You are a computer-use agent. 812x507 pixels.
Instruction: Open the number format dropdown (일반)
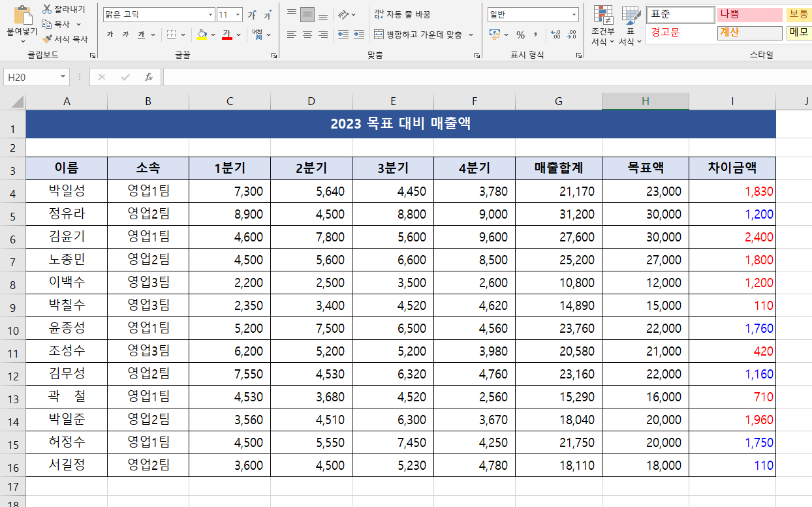coord(574,14)
